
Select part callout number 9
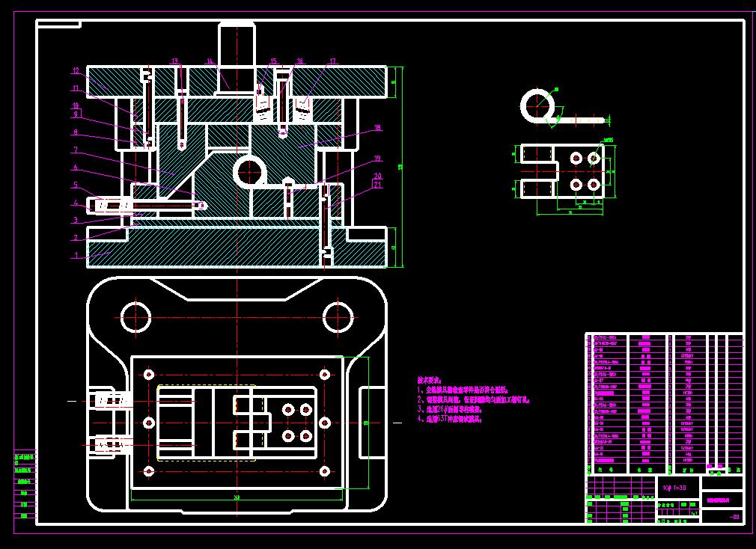pyautogui.click(x=76, y=114)
